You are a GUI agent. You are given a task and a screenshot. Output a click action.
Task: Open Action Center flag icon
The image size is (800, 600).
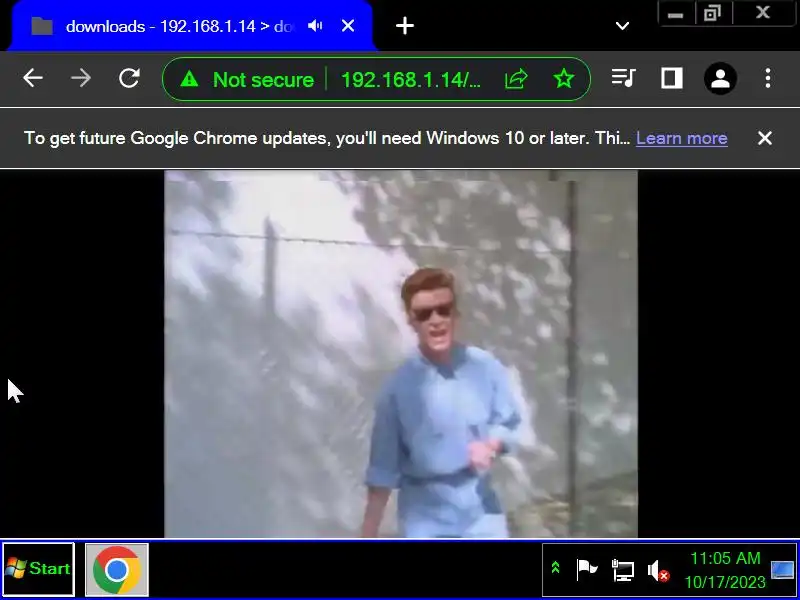pos(587,570)
